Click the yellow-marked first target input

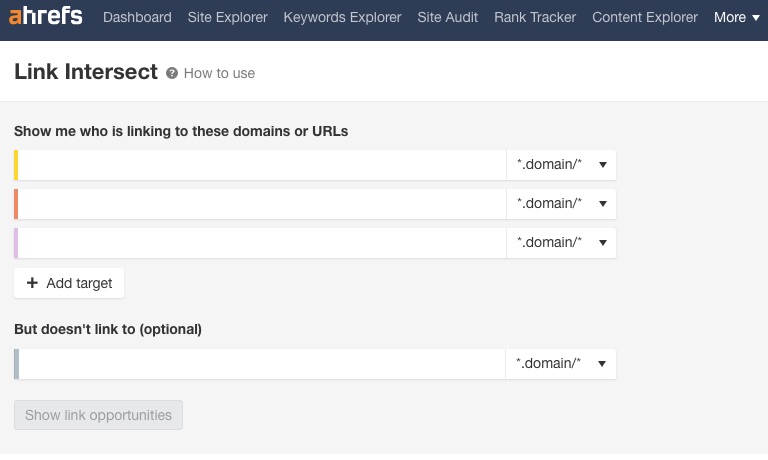[262, 165]
